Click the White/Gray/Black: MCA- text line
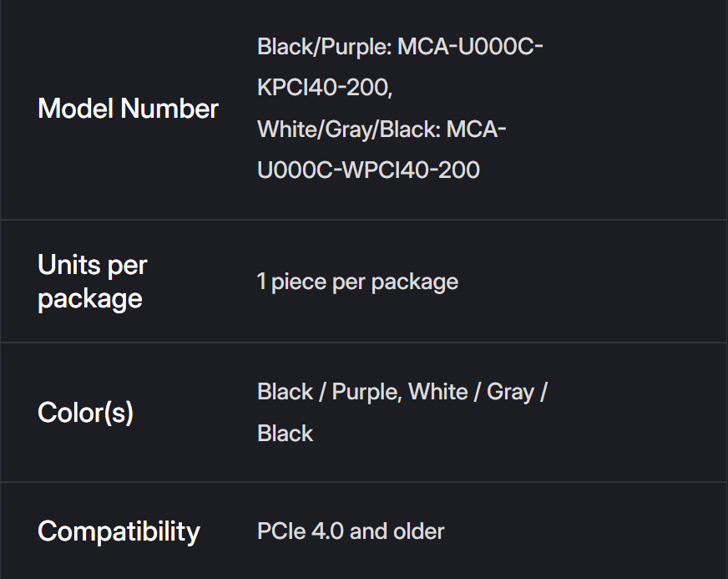Screen dimensions: 728x579 382,129
